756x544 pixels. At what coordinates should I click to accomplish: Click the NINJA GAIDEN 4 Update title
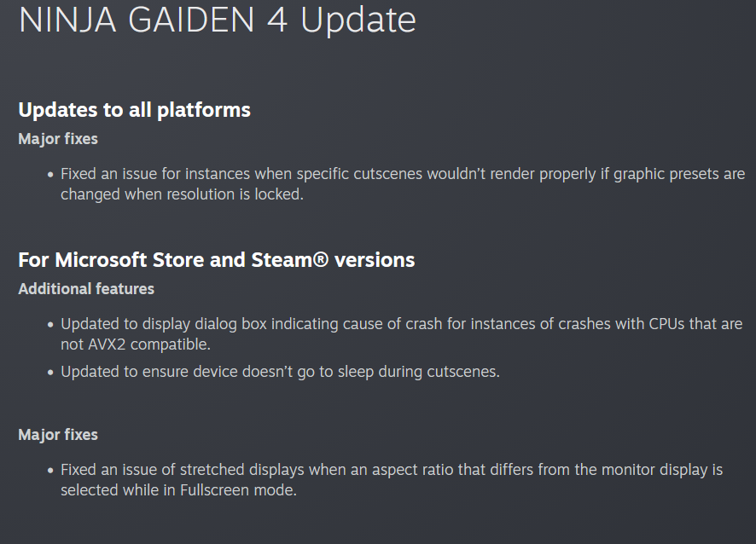tap(217, 20)
